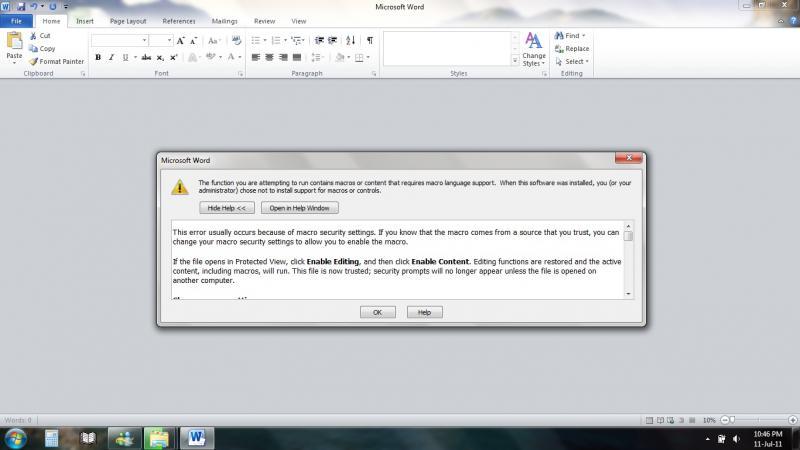Click Grow Font icon
This screenshot has width=800, height=450.
[x=180, y=40]
